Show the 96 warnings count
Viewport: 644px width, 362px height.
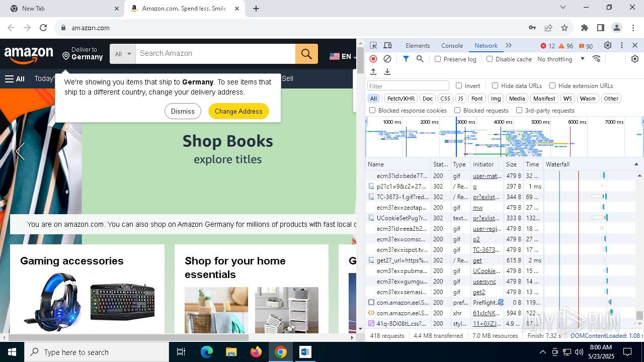(x=566, y=46)
